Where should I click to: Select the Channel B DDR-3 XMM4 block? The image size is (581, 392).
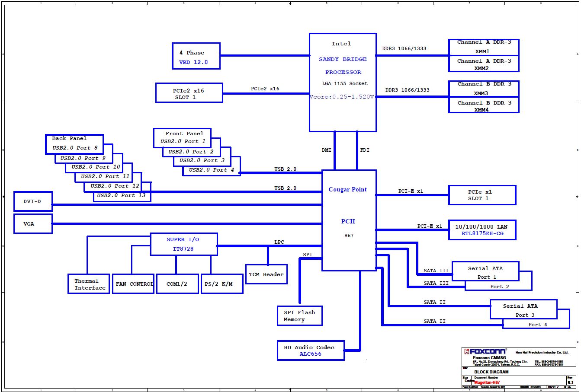coord(484,105)
